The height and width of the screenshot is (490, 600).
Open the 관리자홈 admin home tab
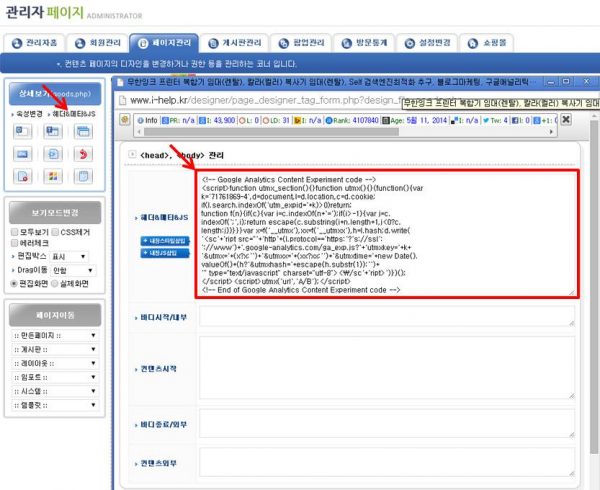click(35, 43)
